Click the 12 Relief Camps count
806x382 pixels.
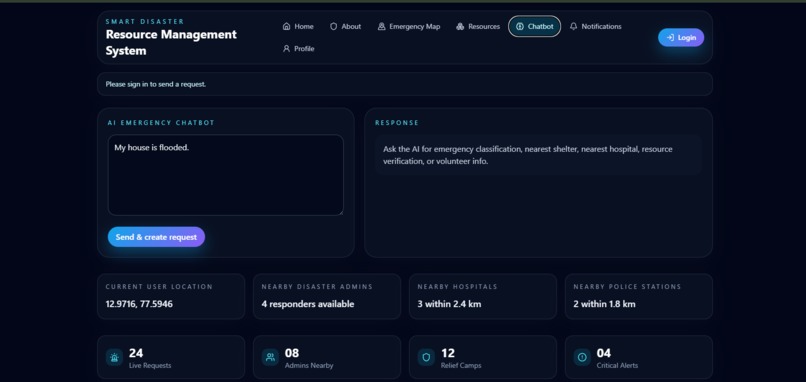pyautogui.click(x=448, y=353)
